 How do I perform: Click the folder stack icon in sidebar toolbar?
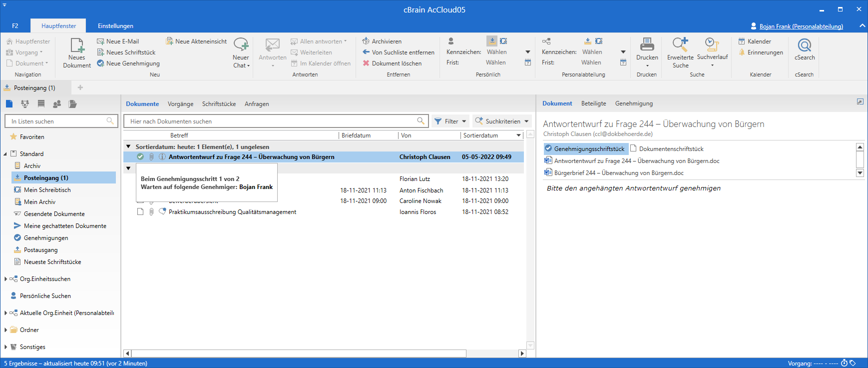pyautogui.click(x=72, y=104)
